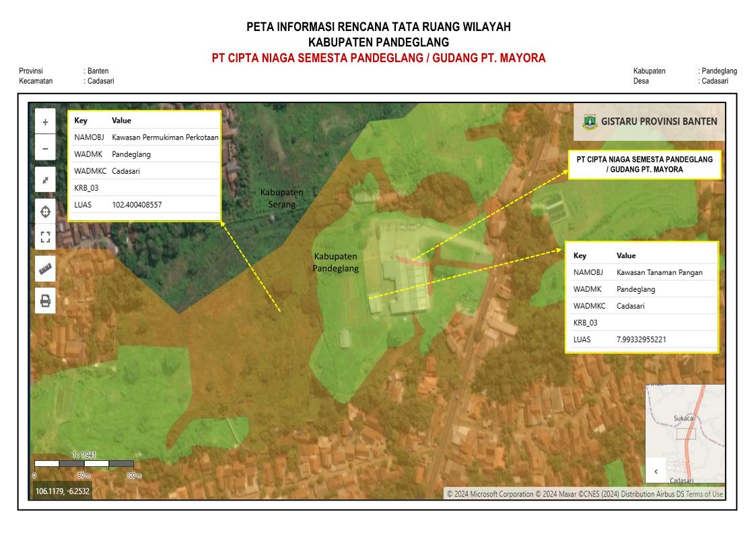Zoom to default extent with diagonal arrows icon

coord(45,181)
